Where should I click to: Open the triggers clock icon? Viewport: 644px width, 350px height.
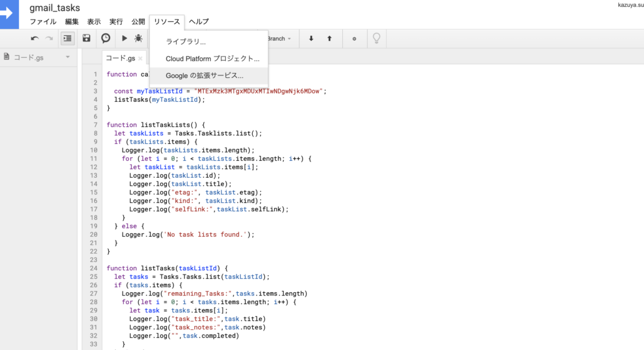(106, 38)
